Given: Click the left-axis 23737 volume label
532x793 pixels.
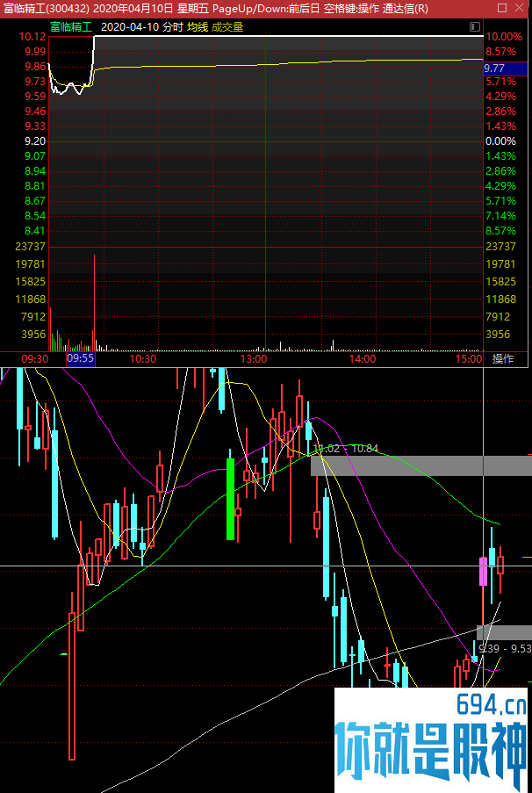Looking at the screenshot, I should pyautogui.click(x=31, y=246).
